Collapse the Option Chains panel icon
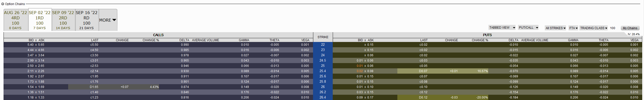This screenshot has height=100, width=644. coord(3,4)
